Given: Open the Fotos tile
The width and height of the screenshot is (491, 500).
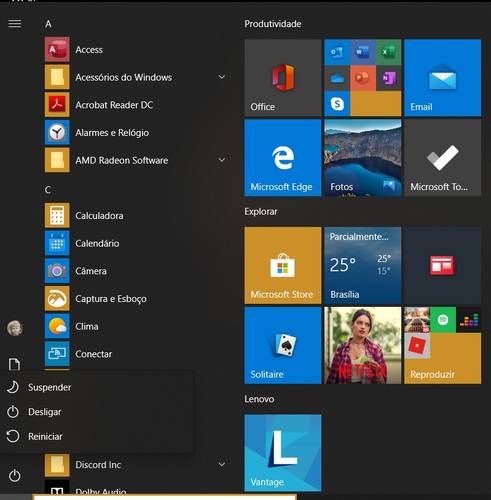Looking at the screenshot, I should 363,158.
